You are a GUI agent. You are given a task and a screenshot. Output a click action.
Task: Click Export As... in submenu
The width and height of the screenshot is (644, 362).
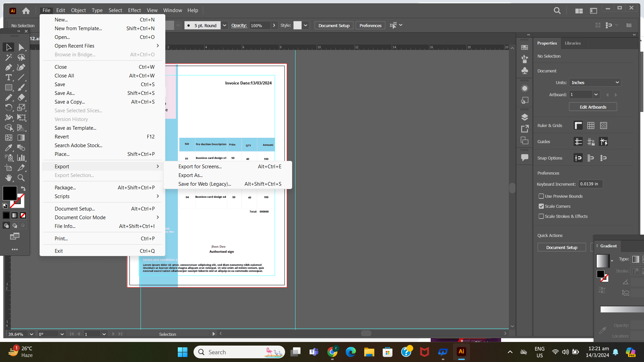[x=191, y=175]
